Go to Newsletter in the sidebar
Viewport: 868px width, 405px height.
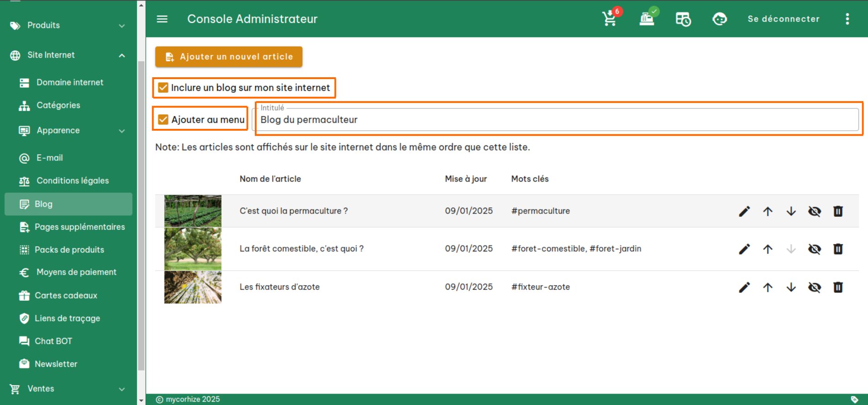[x=56, y=364]
